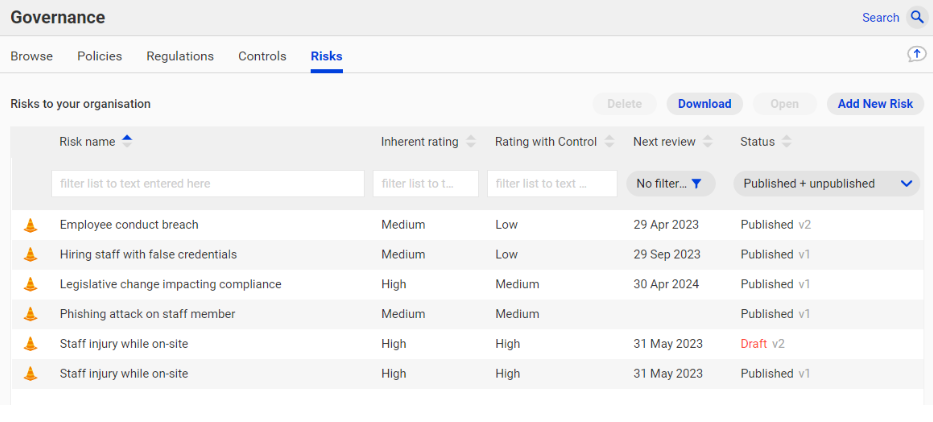
Task: Sort the Next review column
Action: click(707, 142)
